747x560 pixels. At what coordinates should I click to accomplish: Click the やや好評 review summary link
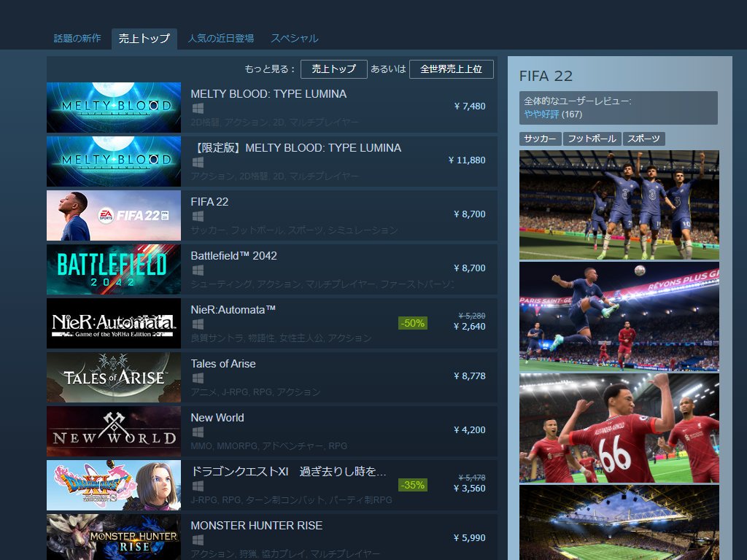click(541, 114)
